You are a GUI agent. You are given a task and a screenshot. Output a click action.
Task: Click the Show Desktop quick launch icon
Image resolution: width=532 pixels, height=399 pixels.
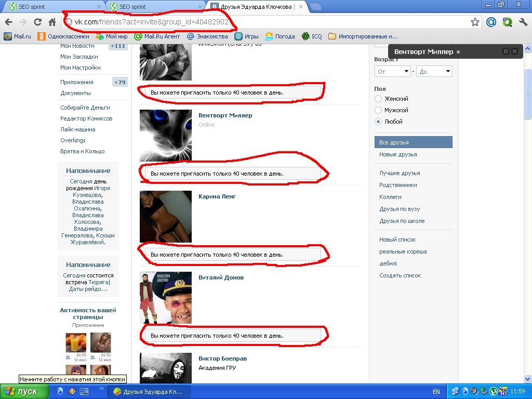point(84,391)
